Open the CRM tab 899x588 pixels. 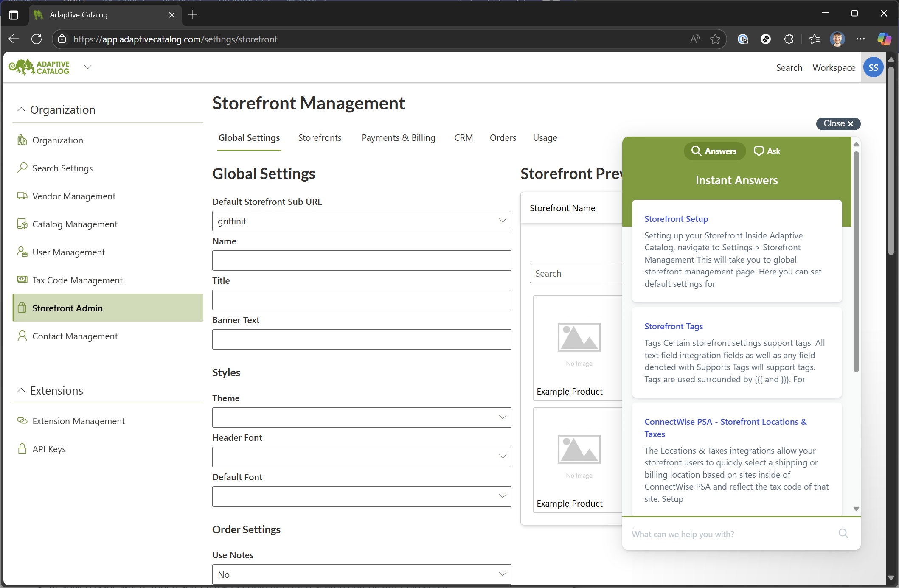[464, 138]
